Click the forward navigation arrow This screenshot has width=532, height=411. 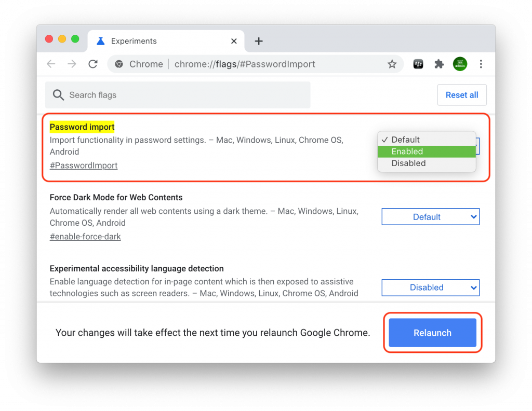pos(72,64)
